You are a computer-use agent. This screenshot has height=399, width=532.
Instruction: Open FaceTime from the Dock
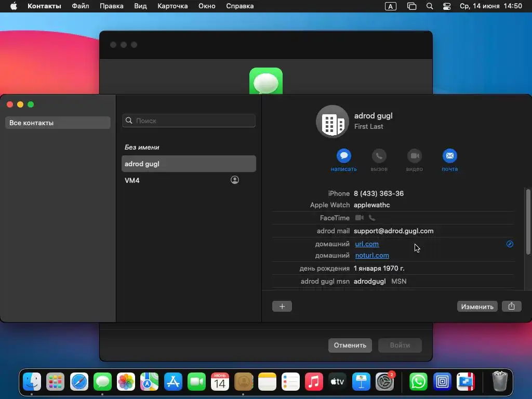coord(196,382)
